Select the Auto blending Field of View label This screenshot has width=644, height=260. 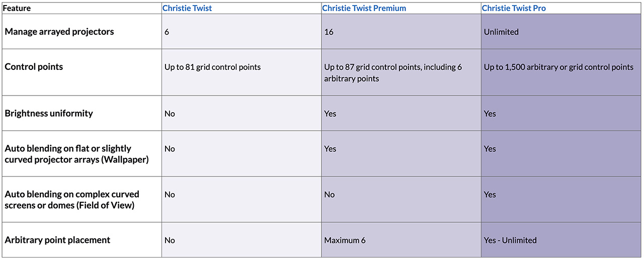pyautogui.click(x=72, y=200)
